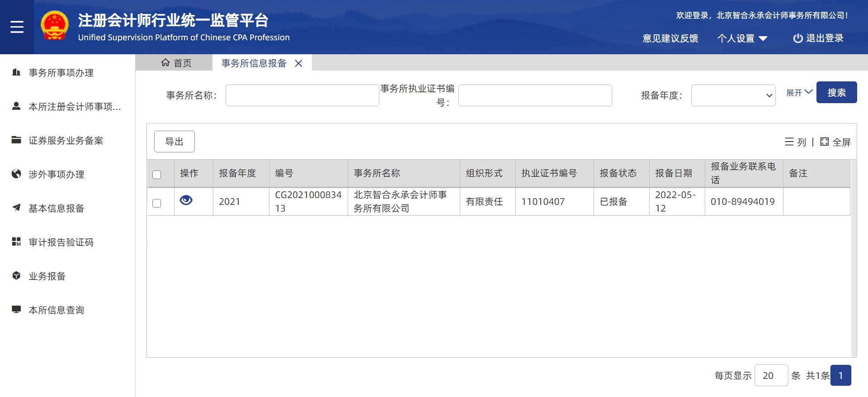Check the 2021 row checkbox

(x=157, y=203)
